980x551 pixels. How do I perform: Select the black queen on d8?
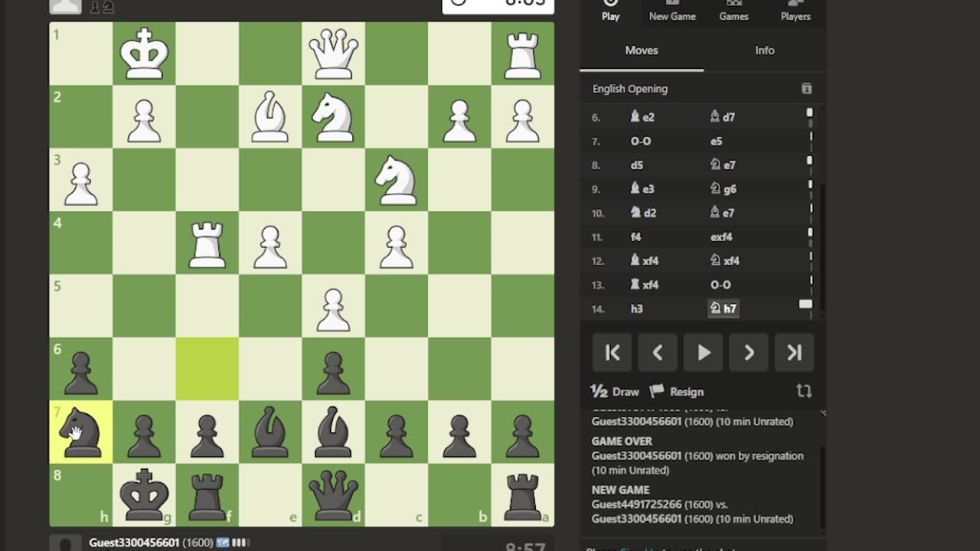[x=333, y=495]
